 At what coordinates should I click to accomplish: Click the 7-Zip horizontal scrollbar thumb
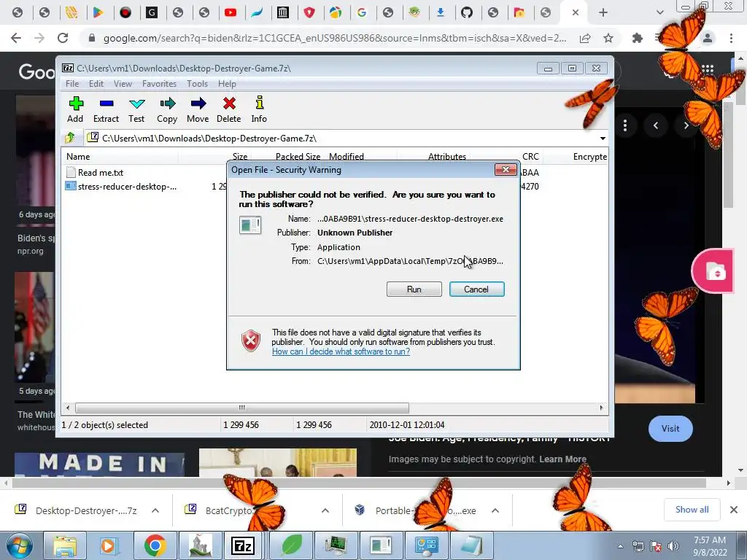pos(242,408)
